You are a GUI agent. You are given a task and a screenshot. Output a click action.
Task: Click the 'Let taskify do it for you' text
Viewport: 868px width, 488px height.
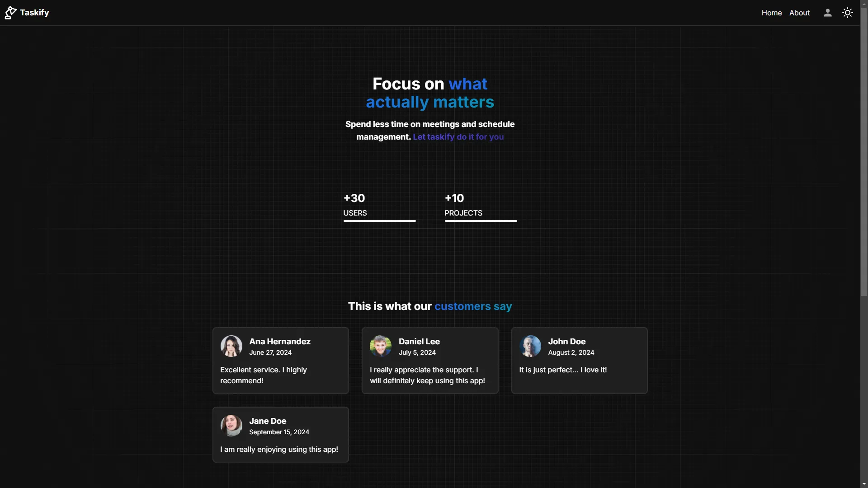click(x=458, y=137)
